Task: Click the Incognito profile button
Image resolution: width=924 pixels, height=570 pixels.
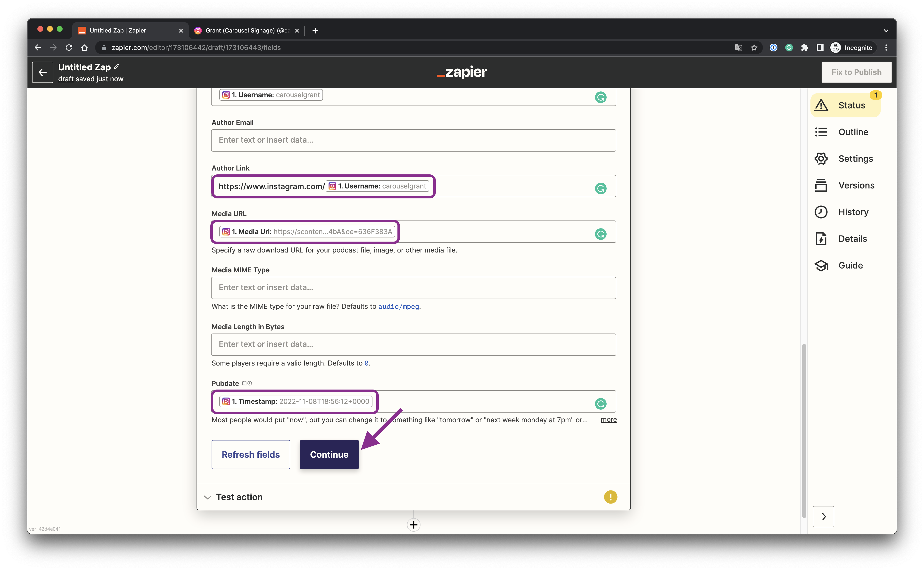Action: 852,48
